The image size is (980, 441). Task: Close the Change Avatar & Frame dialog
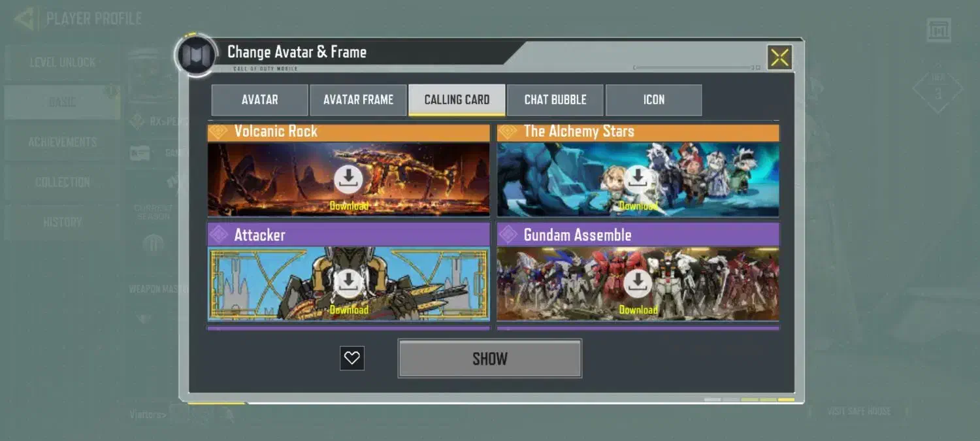point(779,57)
